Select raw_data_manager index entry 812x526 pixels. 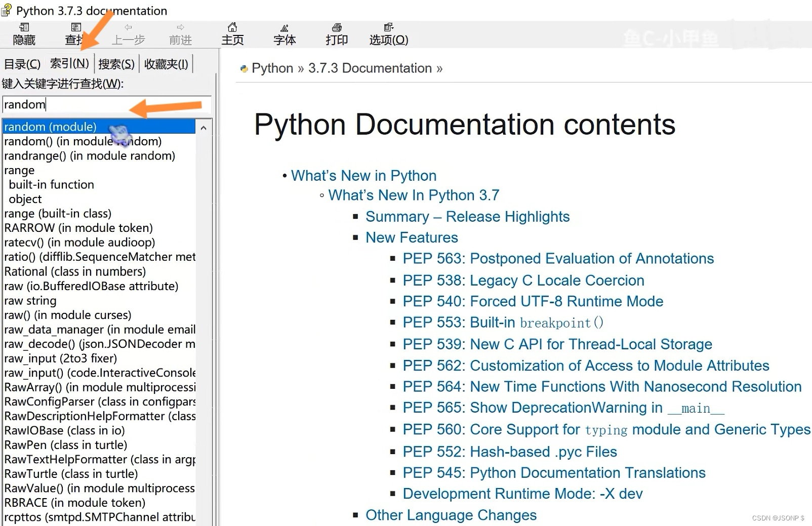[100, 330]
